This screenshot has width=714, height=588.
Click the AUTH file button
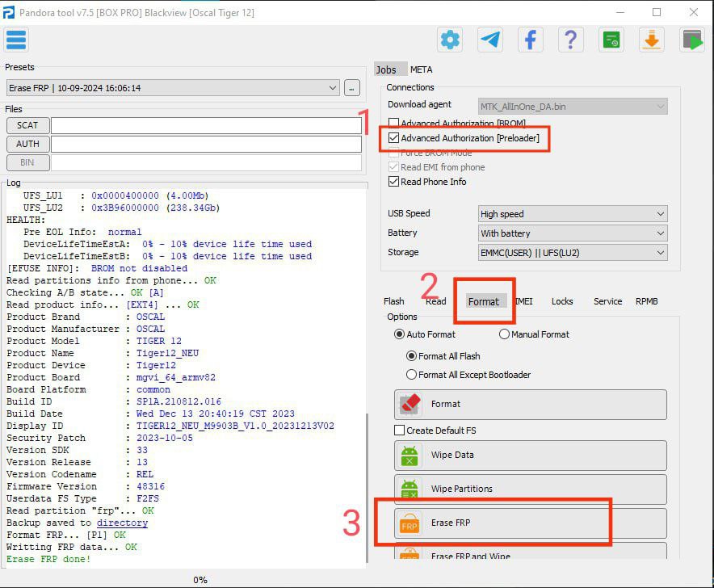27,144
